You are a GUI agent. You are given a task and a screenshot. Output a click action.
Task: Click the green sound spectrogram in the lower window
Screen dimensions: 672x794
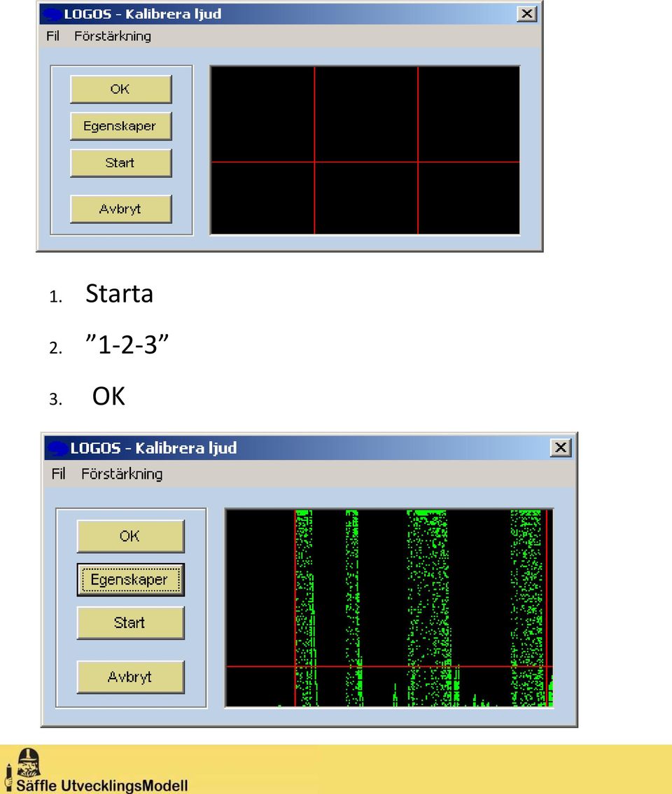[x=389, y=608]
